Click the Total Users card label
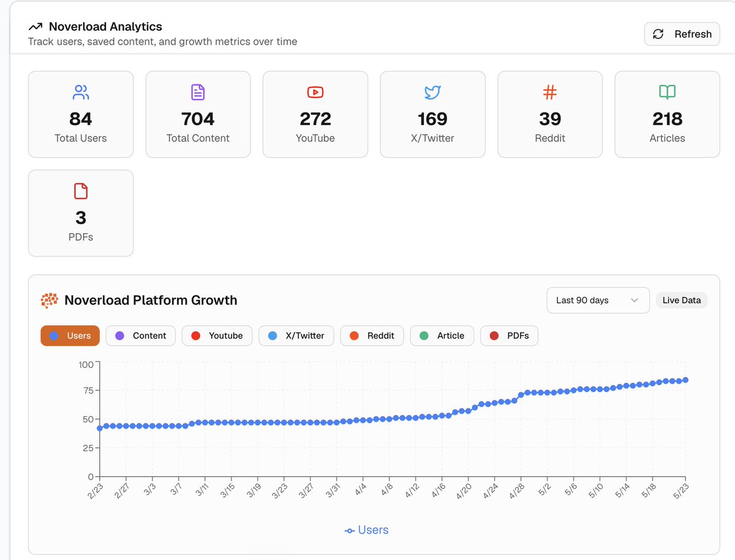 (81, 138)
